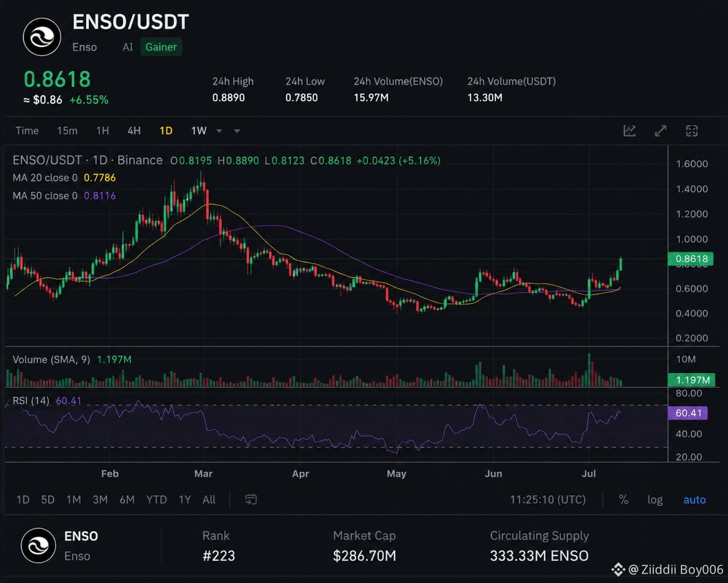728x583 pixels.
Task: Expand the dropdown arrow beside 1W
Action: coord(219,131)
